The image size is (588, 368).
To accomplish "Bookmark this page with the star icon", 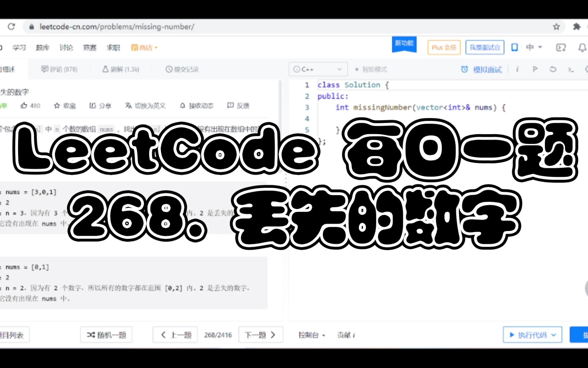I will 556,27.
